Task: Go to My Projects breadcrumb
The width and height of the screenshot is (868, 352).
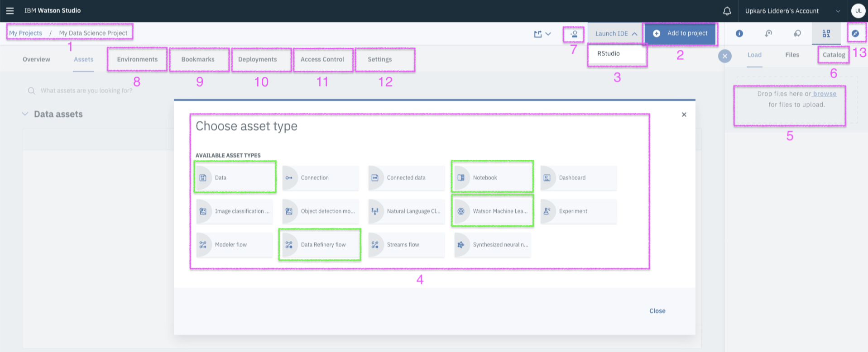Action: [25, 33]
